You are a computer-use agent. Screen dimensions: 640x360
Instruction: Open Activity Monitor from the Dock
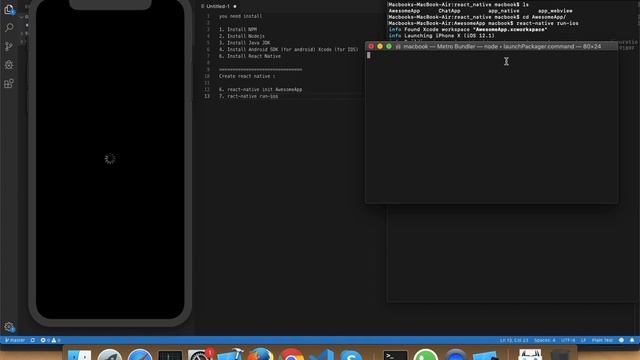170,355
